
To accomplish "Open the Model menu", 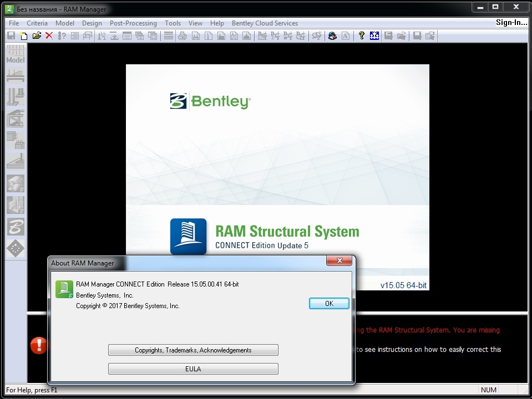I will pos(65,23).
